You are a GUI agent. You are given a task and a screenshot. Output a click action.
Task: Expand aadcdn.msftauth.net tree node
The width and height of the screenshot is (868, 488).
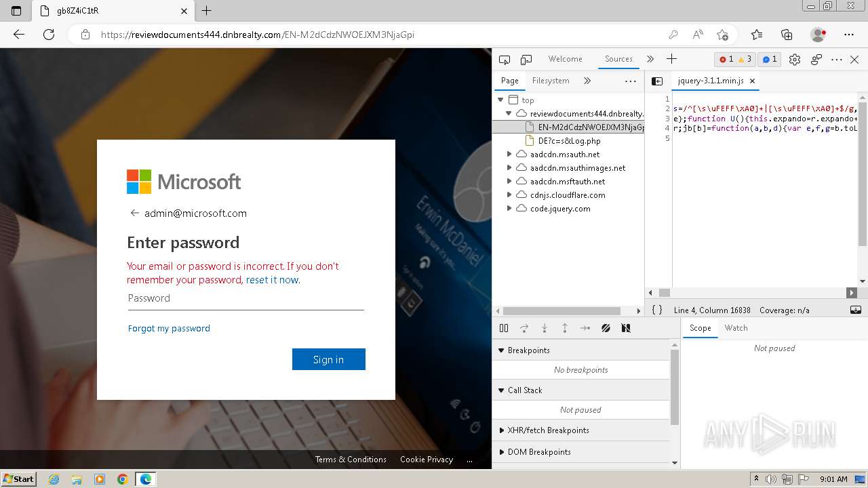pos(509,182)
